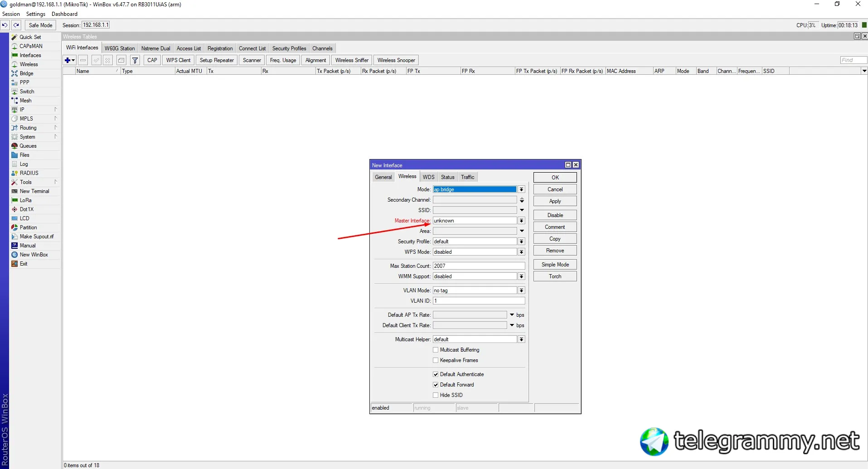Screen dimensions: 868x469
Task: Click the Comment note icon in the toolbar
Action: [121, 60]
